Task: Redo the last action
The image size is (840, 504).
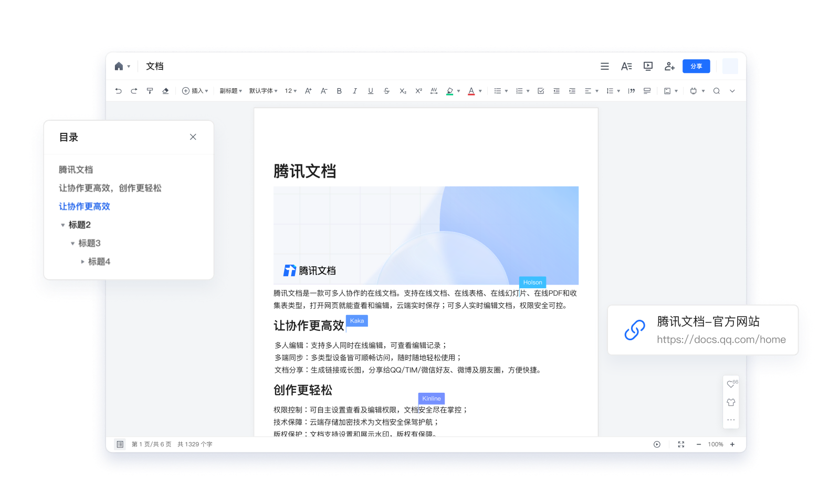Action: coord(134,91)
